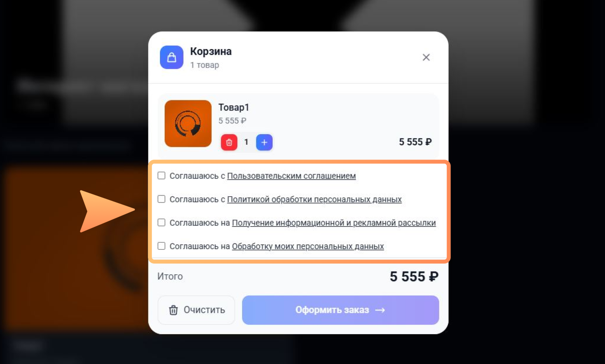Click the trash can icon inside Очистить
This screenshot has width=605, height=364.
[x=174, y=310]
